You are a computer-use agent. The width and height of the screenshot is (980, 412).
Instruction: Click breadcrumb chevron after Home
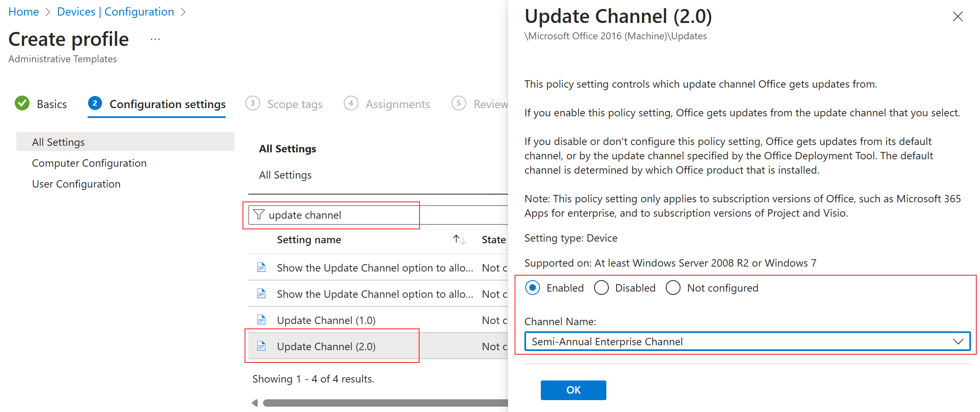coord(48,12)
